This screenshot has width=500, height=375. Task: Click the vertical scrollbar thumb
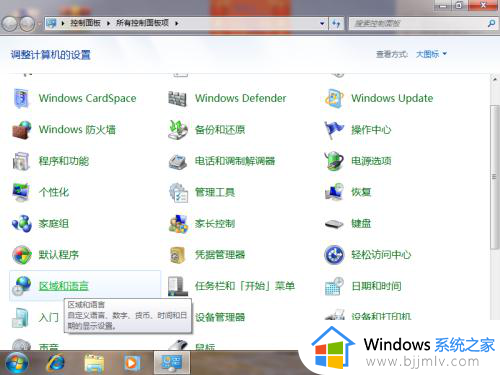pos(494,177)
